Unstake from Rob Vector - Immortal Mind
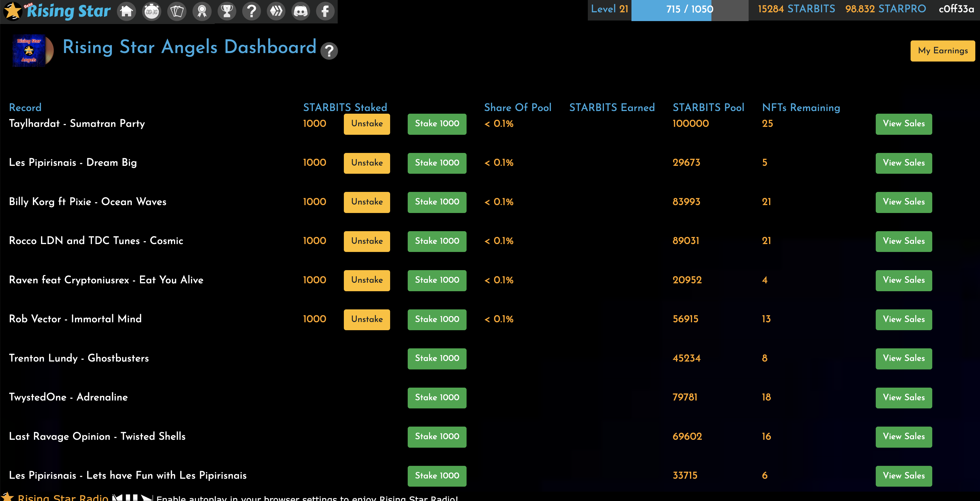Screen dimensions: 980x501 coord(367,319)
